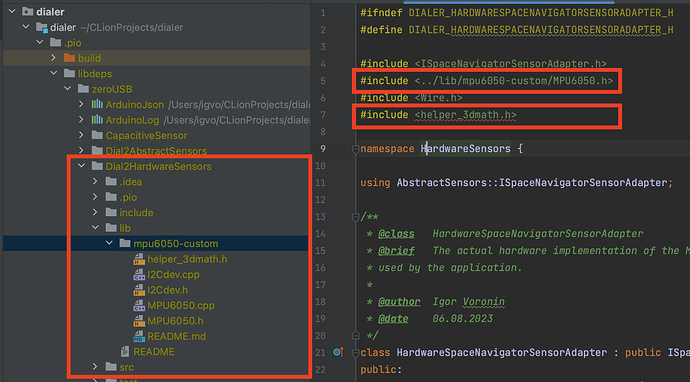Click the README.md markdown file icon
Viewport: 690px width, 382px height.
139,336
